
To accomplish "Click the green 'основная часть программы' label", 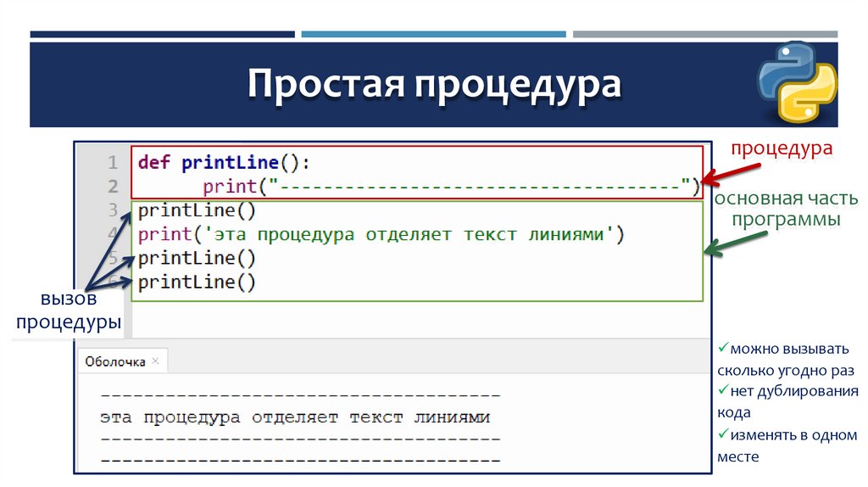I will 786,209.
